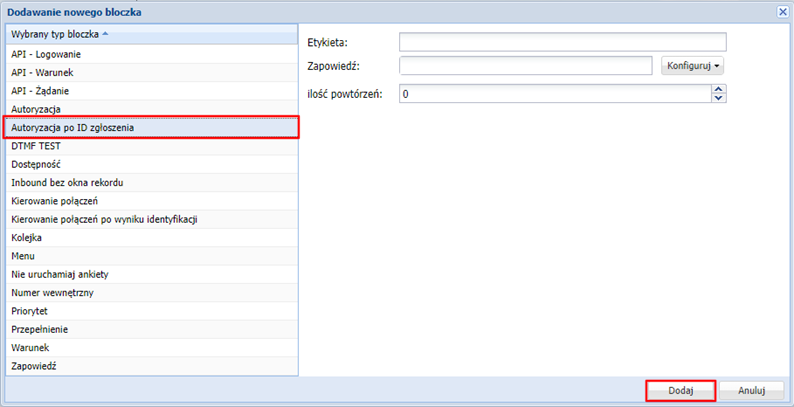
Task: Select Zapowiedź block type in list
Action: pyautogui.click(x=152, y=366)
